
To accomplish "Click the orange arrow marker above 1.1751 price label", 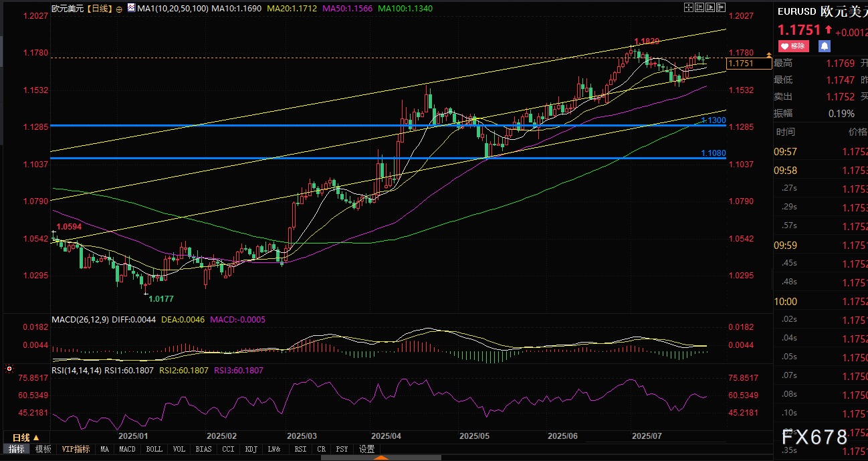I will 769,54.
